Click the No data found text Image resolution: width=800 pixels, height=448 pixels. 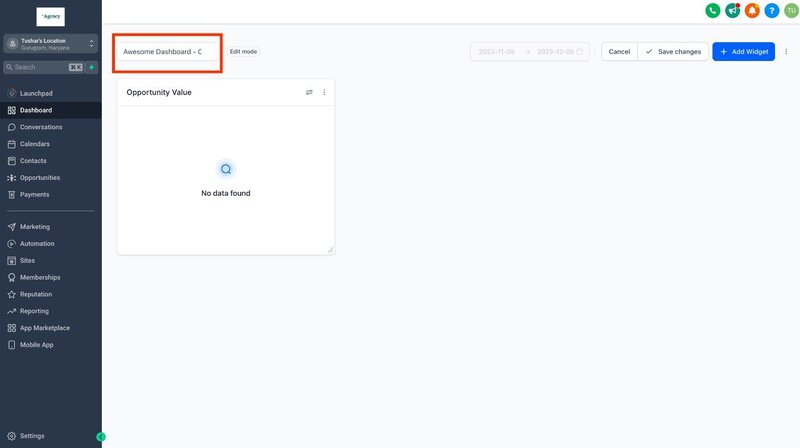[x=226, y=193]
